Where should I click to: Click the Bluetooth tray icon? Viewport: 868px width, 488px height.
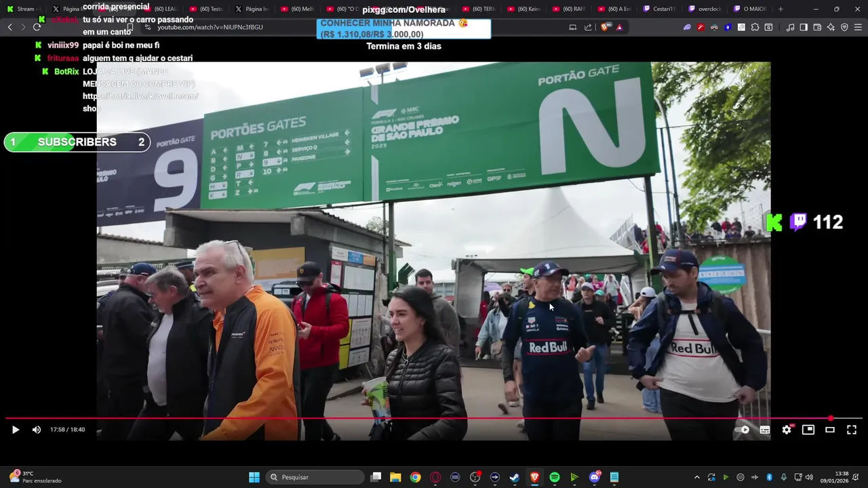coord(770,477)
